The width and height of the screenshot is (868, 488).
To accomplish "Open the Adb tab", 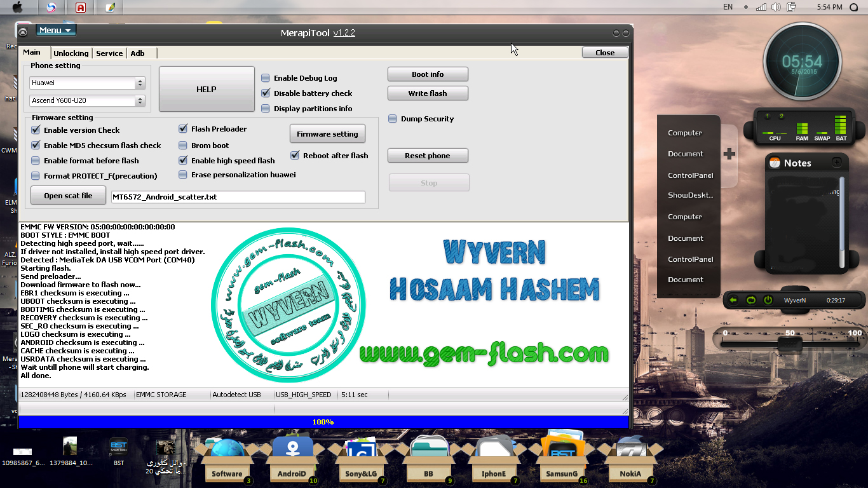I will point(138,53).
